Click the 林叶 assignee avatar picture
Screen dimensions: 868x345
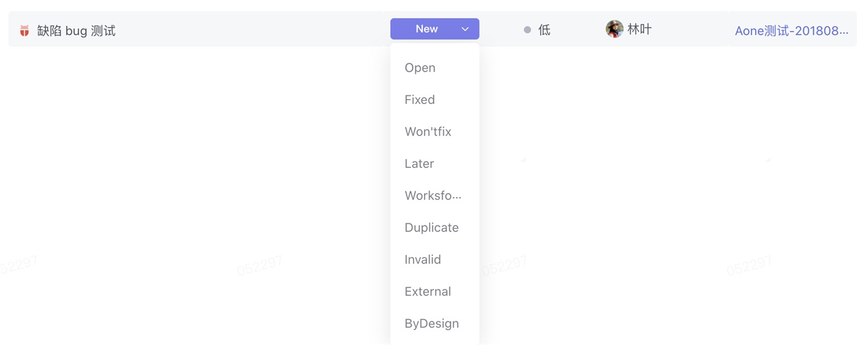tap(614, 29)
